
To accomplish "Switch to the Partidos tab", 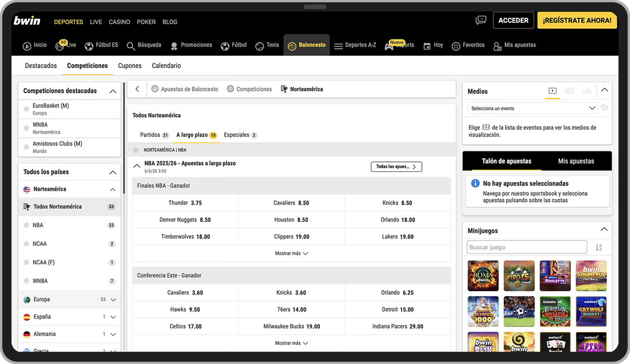I will tap(155, 135).
